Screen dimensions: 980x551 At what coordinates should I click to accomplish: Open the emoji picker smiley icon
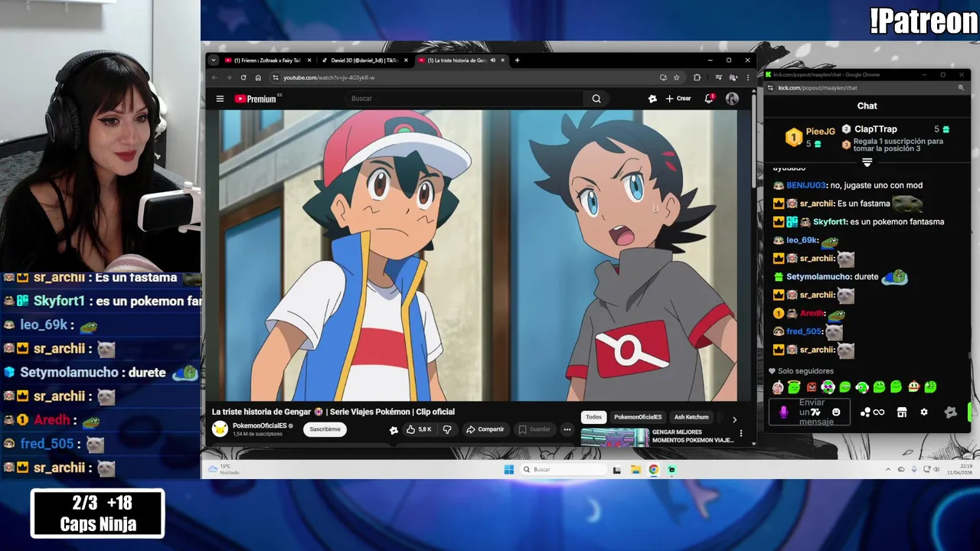click(x=836, y=412)
